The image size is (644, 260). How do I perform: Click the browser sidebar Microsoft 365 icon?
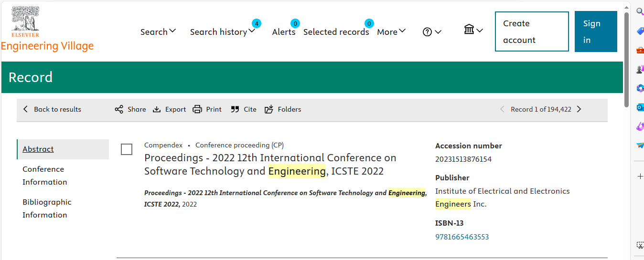[x=640, y=88]
